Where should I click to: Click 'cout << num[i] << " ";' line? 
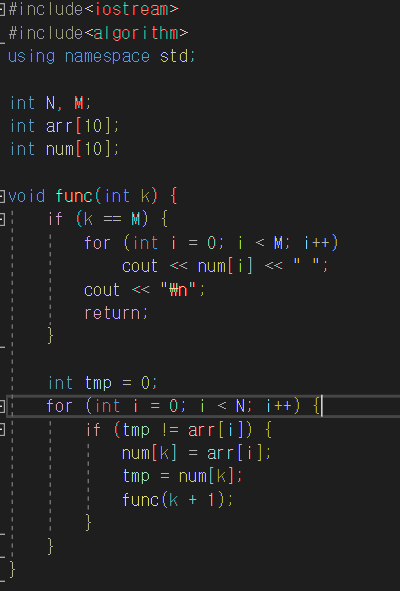(x=225, y=266)
